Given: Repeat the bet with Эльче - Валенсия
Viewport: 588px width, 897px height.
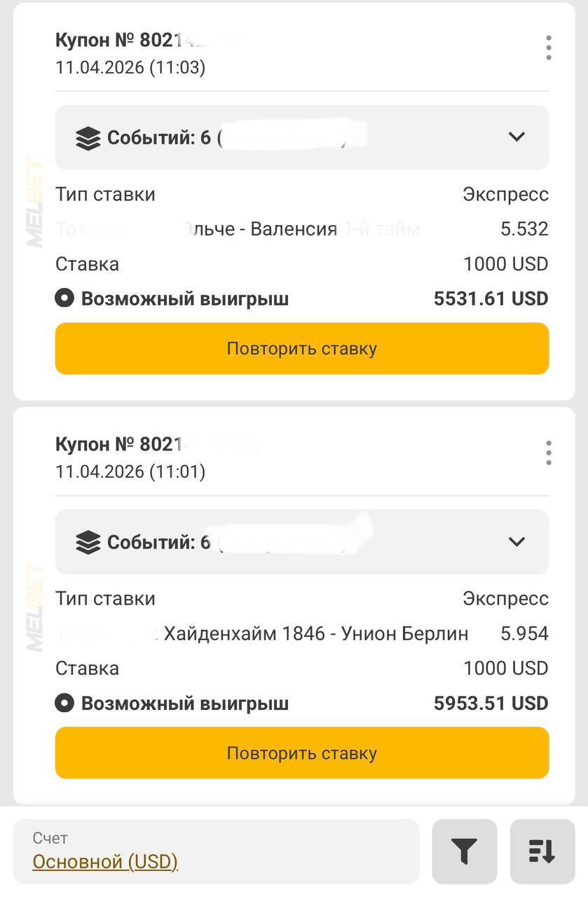Looking at the screenshot, I should click(302, 349).
